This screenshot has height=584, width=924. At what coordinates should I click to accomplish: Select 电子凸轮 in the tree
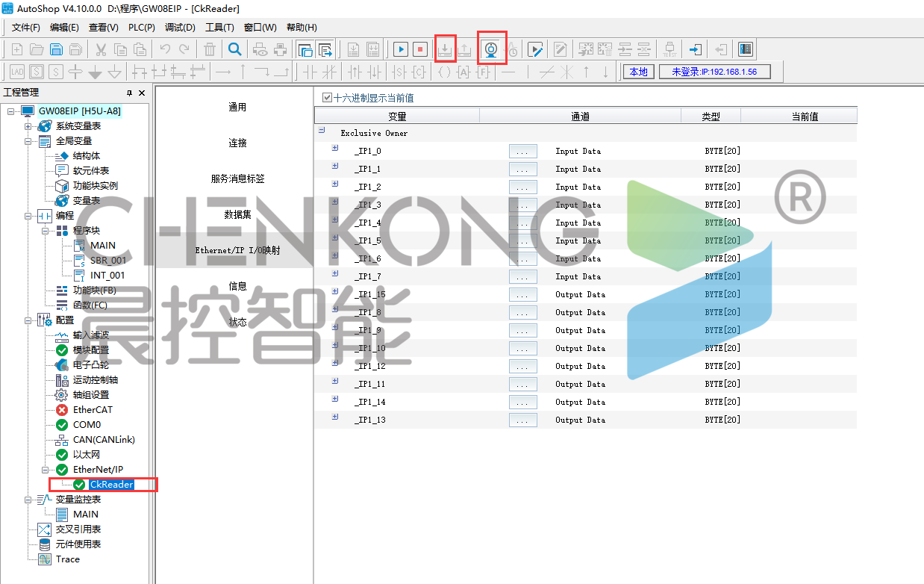coord(90,365)
